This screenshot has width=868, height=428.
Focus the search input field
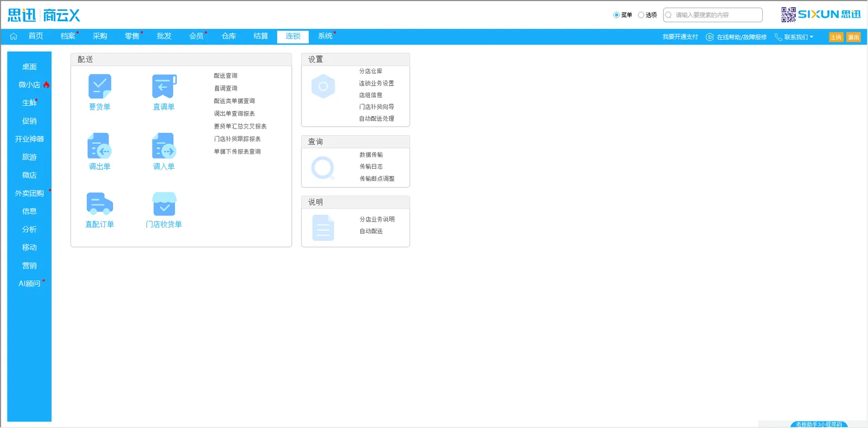pos(713,15)
